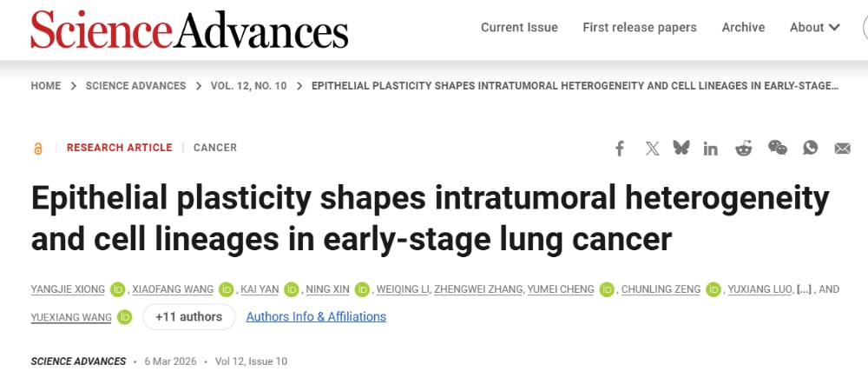Show the +11 authors list
The height and width of the screenshot is (371, 868).
(x=188, y=317)
